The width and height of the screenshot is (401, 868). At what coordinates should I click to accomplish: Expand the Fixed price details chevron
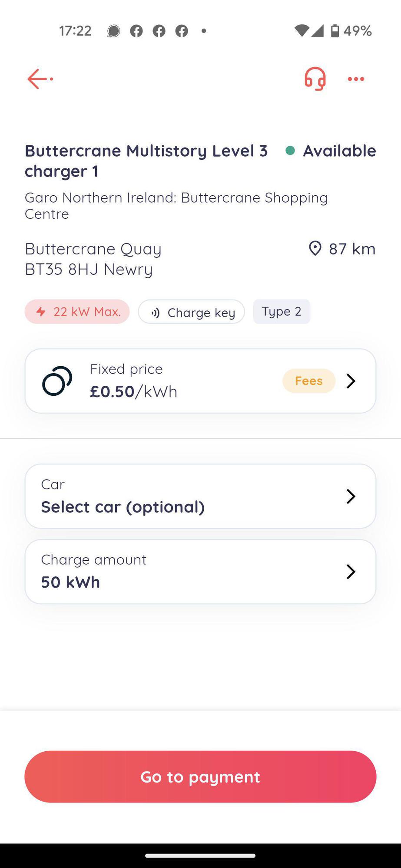351,381
